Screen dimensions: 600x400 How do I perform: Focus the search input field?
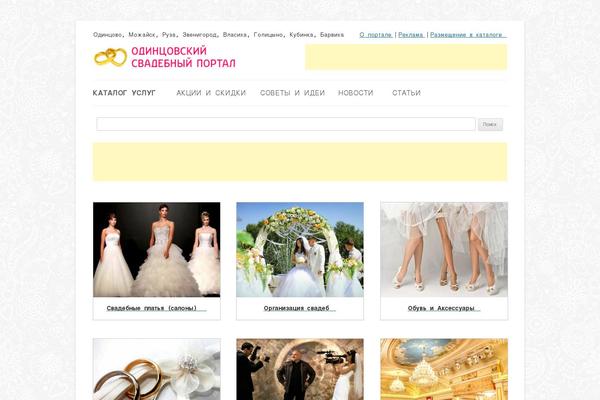click(286, 124)
